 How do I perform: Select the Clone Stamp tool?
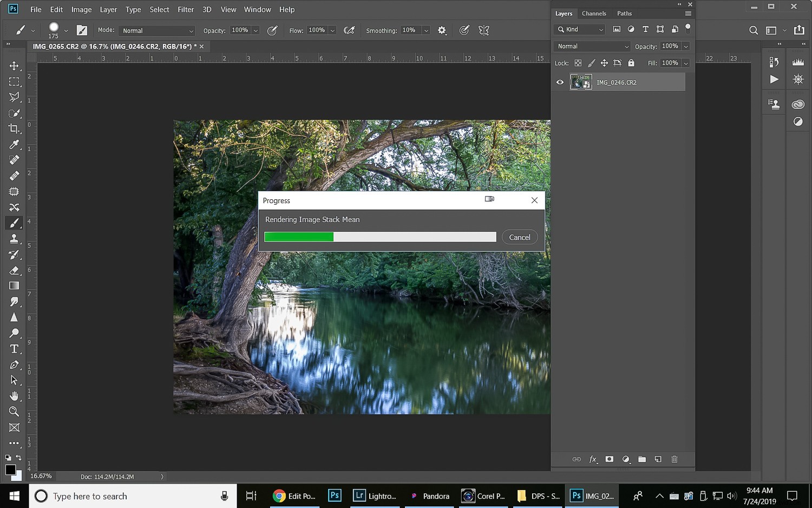[x=14, y=238]
